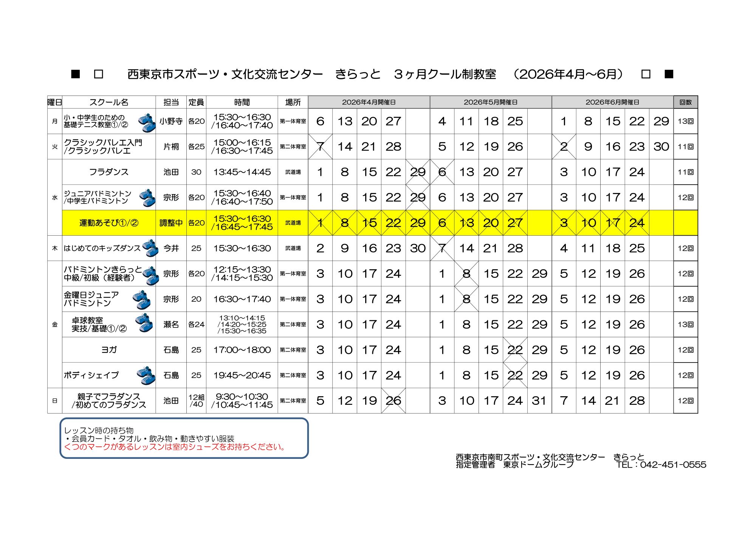This screenshot has height=534, width=756.
Task: Click the shoe icon beside ボディシェイプ
Action: 146,375
